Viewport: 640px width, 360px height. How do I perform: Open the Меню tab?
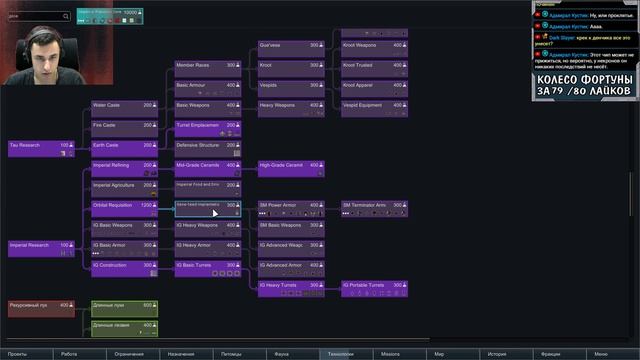613,354
